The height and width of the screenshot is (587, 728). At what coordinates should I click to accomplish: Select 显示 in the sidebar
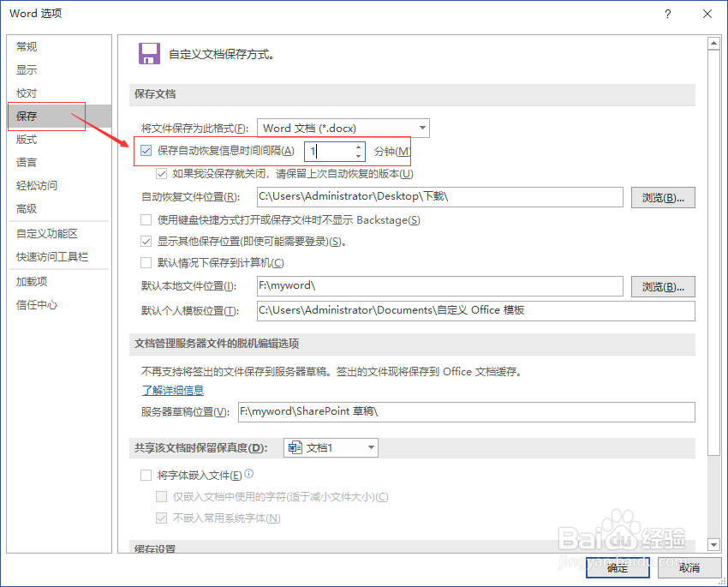59,69
